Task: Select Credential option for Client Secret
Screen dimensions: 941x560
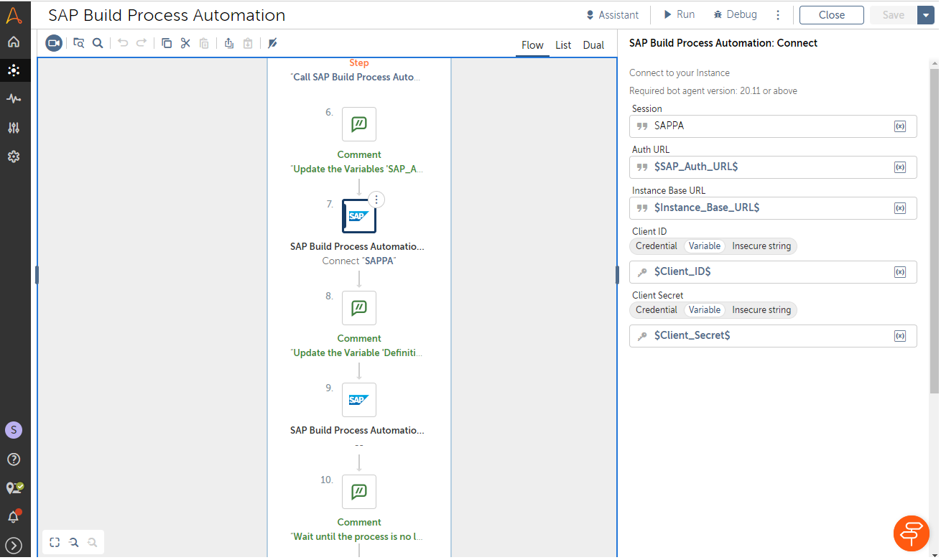Action: pos(656,310)
